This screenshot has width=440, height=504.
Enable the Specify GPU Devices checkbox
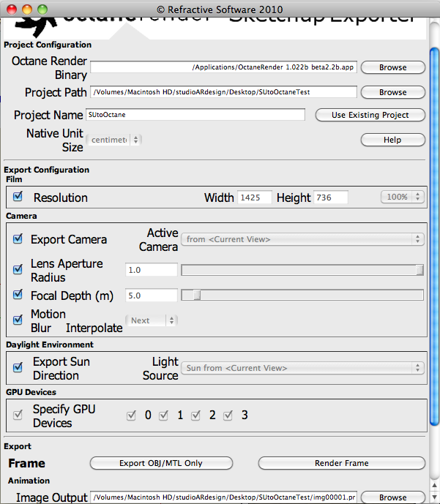(18, 415)
